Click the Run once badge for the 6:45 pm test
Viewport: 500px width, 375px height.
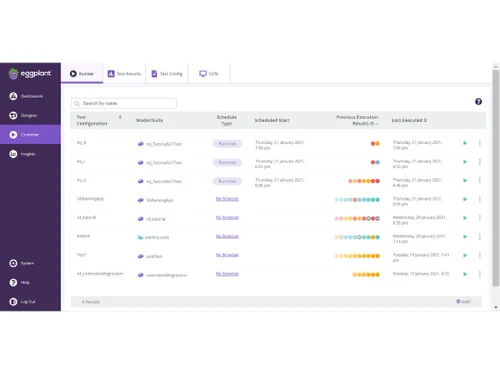pyautogui.click(x=227, y=181)
